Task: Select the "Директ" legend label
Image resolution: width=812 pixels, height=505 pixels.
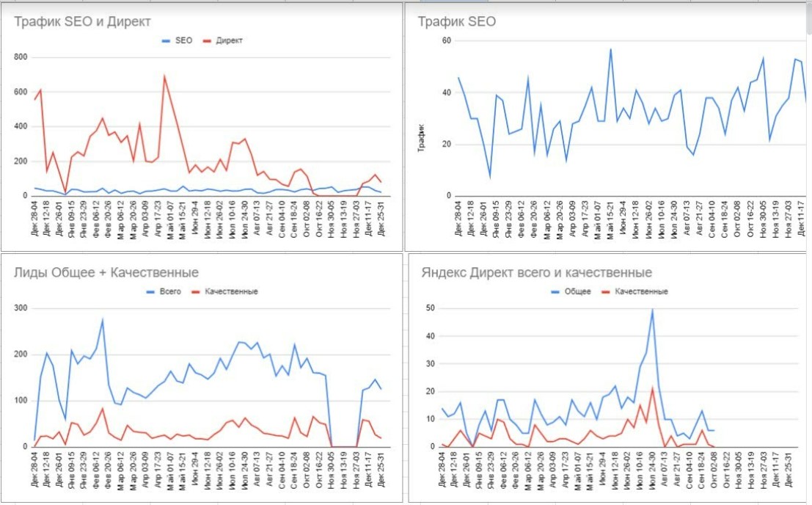Action: [x=229, y=41]
